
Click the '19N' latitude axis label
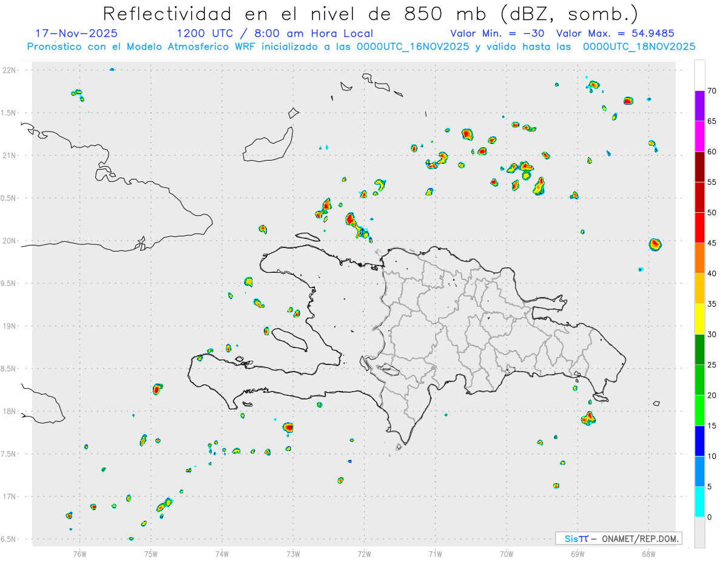[x=10, y=326]
